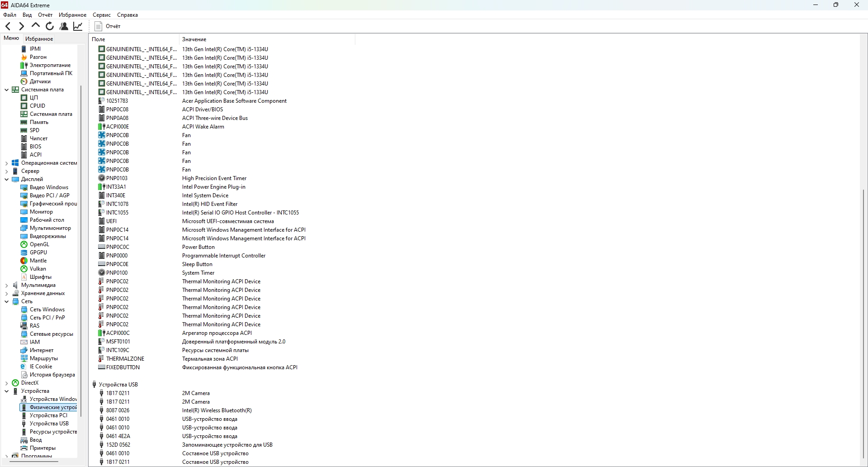
Task: Expand the Операционная система tree branch
Action: (x=6, y=163)
